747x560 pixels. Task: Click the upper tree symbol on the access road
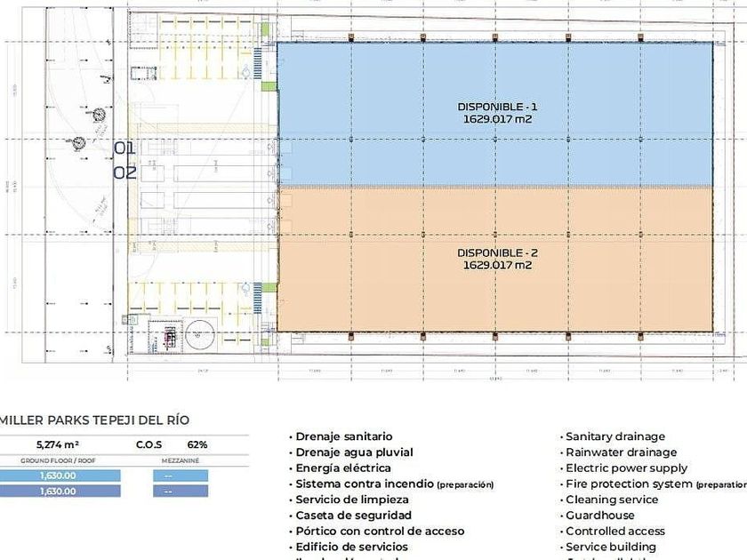coord(99,115)
